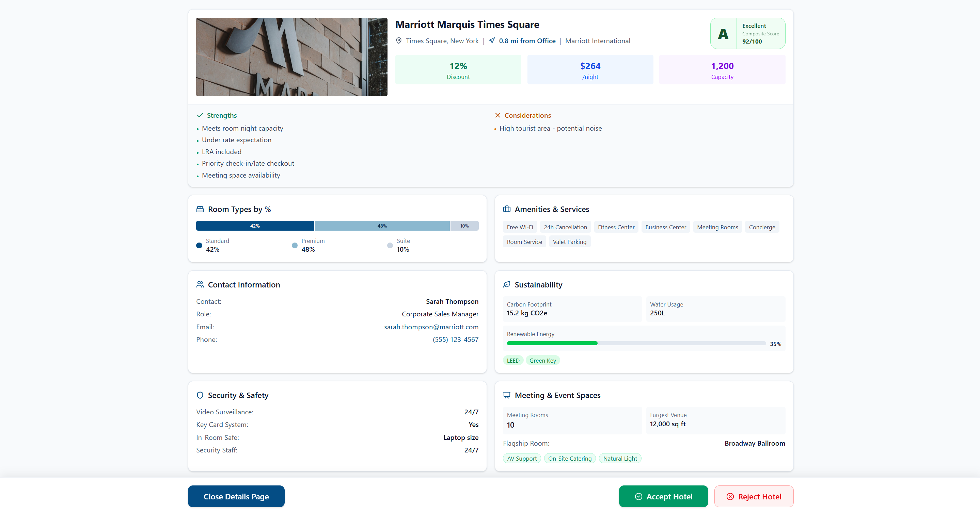
Task: Open the sarah.thompson@marriott.com email link
Action: point(431,327)
